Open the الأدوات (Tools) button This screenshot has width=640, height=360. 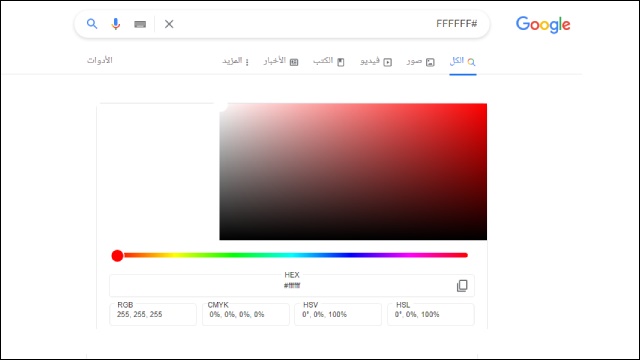(100, 60)
